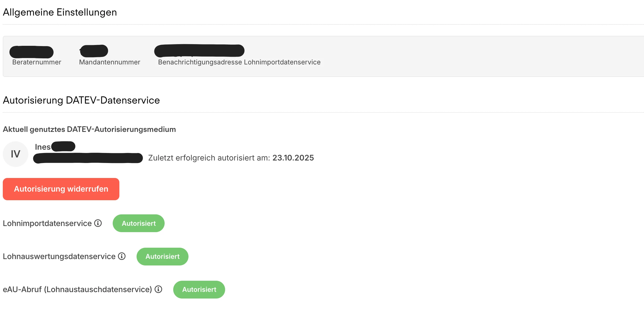Click the redacted value above Beraternummer
644x316 pixels.
pos(31,52)
